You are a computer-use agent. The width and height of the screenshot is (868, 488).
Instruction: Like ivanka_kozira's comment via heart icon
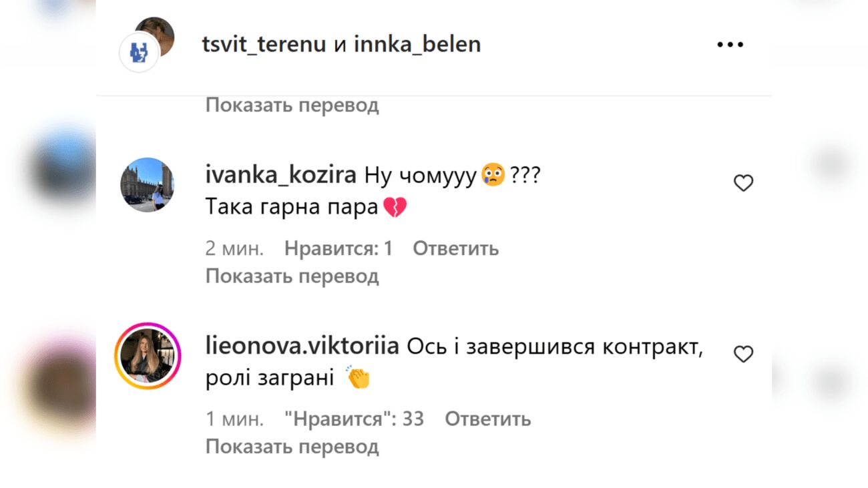[743, 183]
